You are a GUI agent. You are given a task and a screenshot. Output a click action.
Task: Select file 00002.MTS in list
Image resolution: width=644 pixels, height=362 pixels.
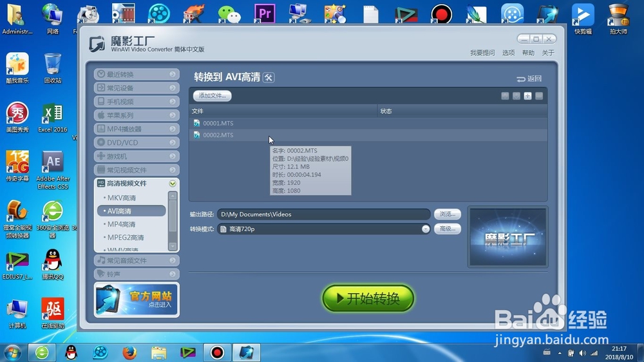tap(368, 135)
